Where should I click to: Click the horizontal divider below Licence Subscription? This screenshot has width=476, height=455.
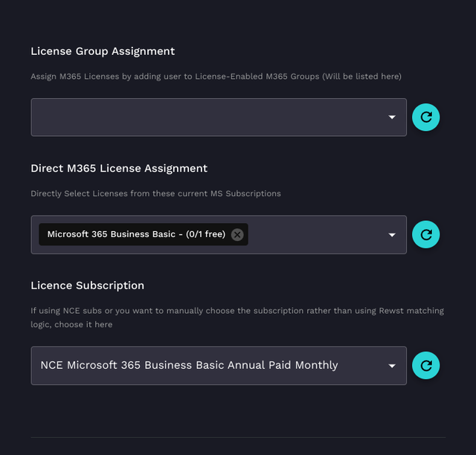click(238, 437)
